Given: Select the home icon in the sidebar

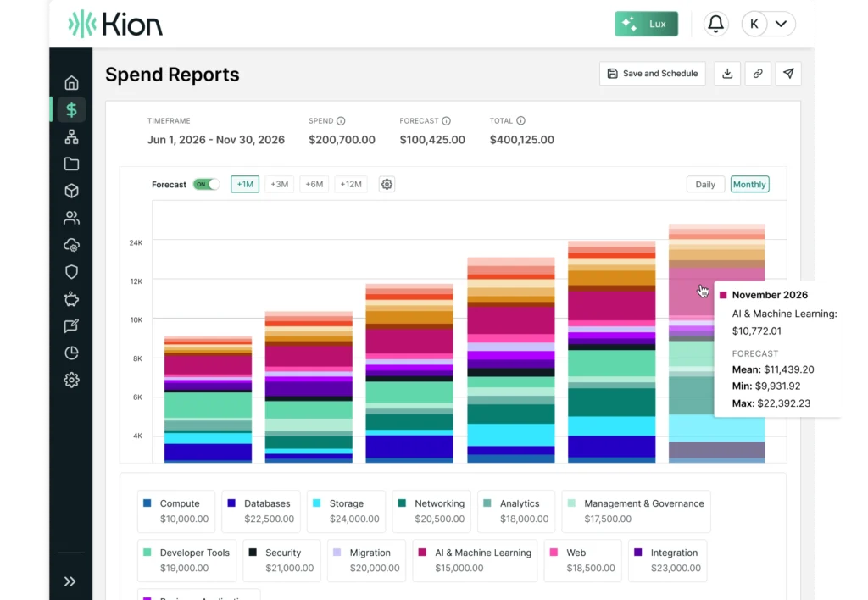Looking at the screenshot, I should pyautogui.click(x=71, y=82).
